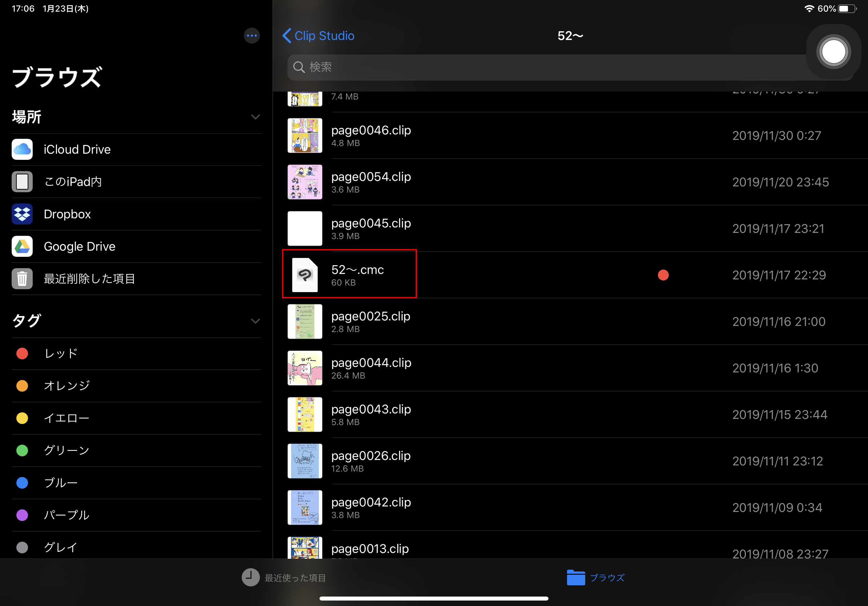Select the パープル tag
The image size is (868, 606).
click(x=66, y=514)
